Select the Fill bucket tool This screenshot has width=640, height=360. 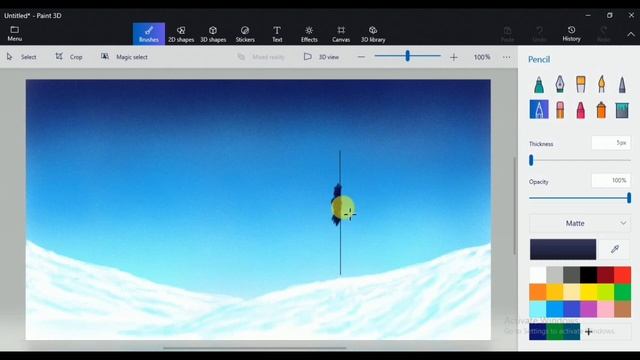point(622,109)
